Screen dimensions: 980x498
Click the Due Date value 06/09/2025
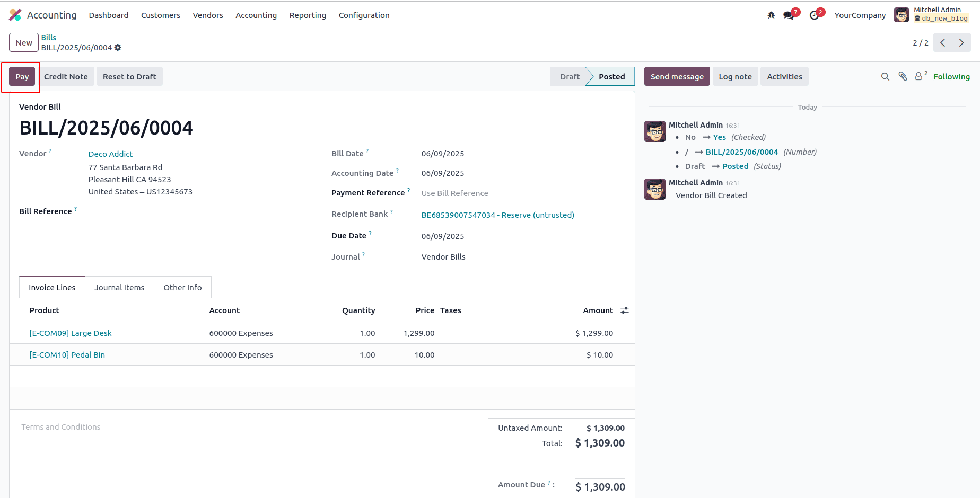click(443, 236)
